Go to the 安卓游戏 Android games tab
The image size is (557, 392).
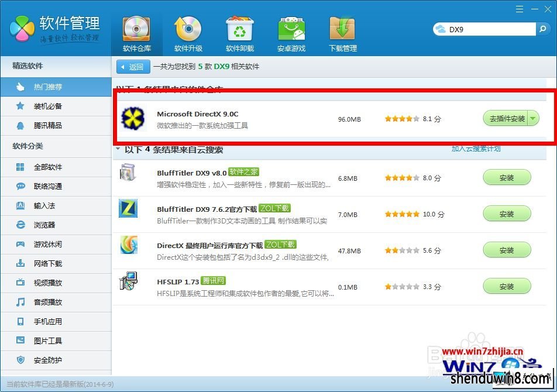(x=291, y=34)
